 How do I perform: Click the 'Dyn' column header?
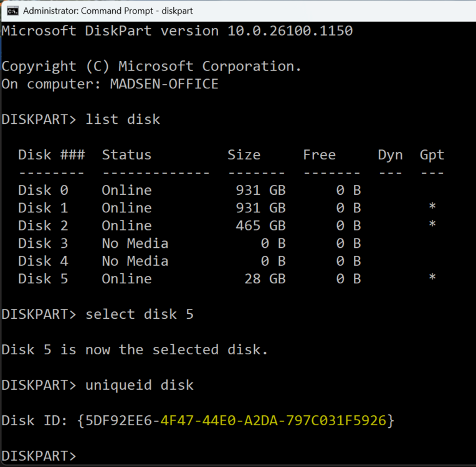[391, 156]
